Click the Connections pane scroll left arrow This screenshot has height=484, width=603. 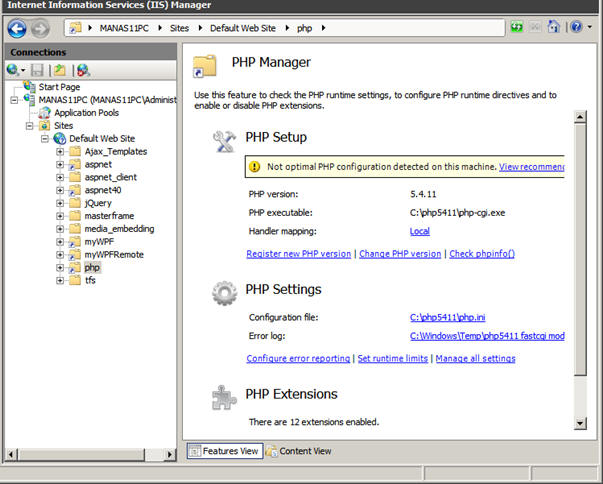click(x=10, y=455)
